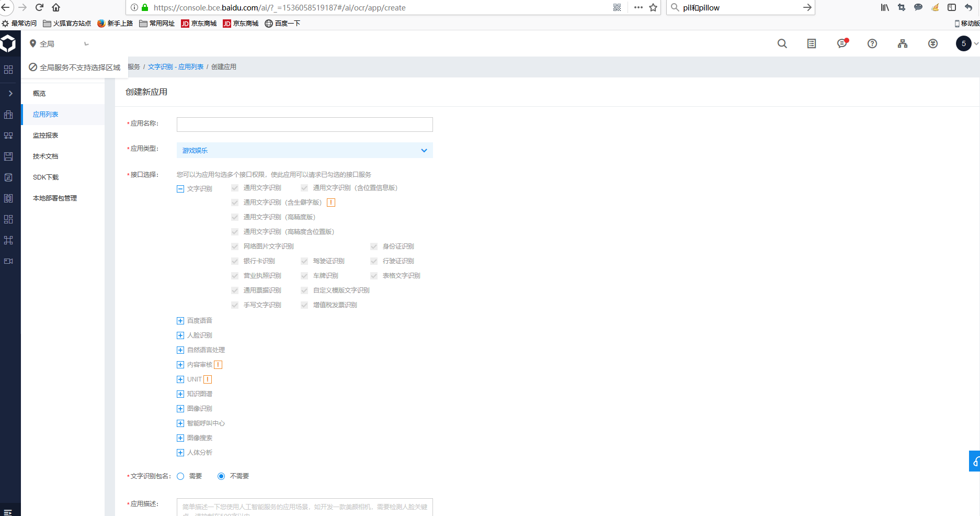Click the search go arrow
This screenshot has height=516, width=980.
click(x=807, y=7)
